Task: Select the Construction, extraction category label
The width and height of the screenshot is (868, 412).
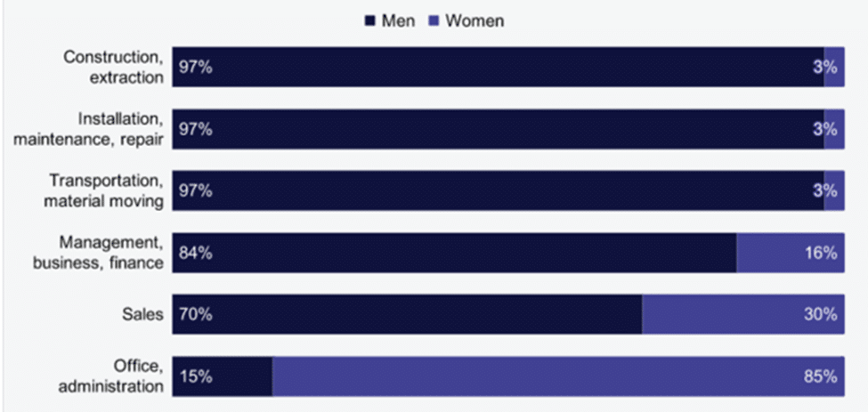Action: (113, 67)
